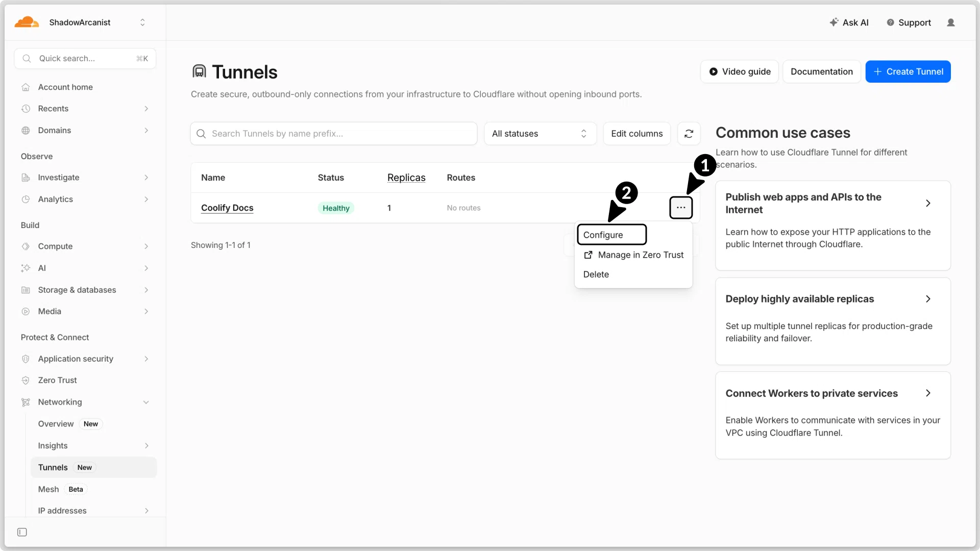Select Tunnels in the sidebar

coord(93,467)
